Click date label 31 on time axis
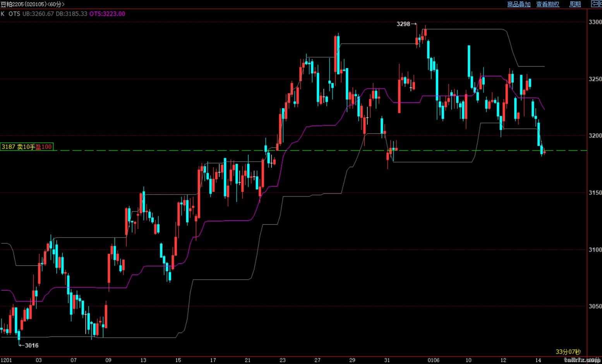The width and height of the screenshot is (602, 364). click(387, 360)
